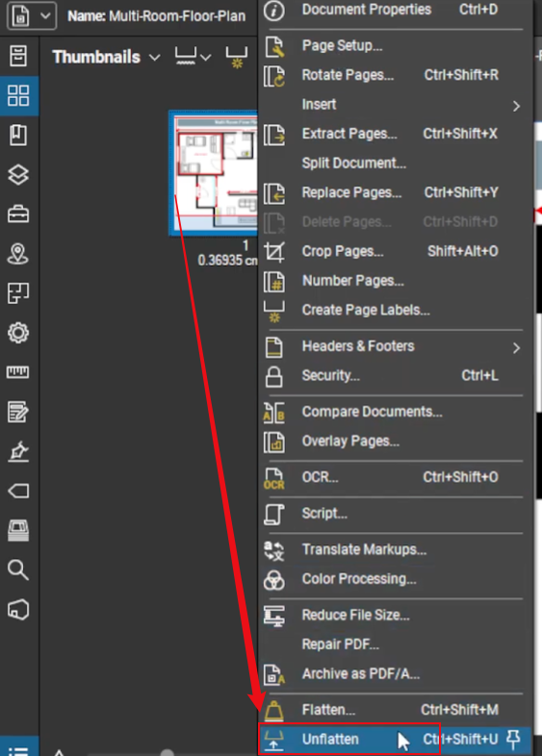Click the Create Page Labels toolbar icon
The height and width of the screenshot is (756, 542).
(237, 58)
